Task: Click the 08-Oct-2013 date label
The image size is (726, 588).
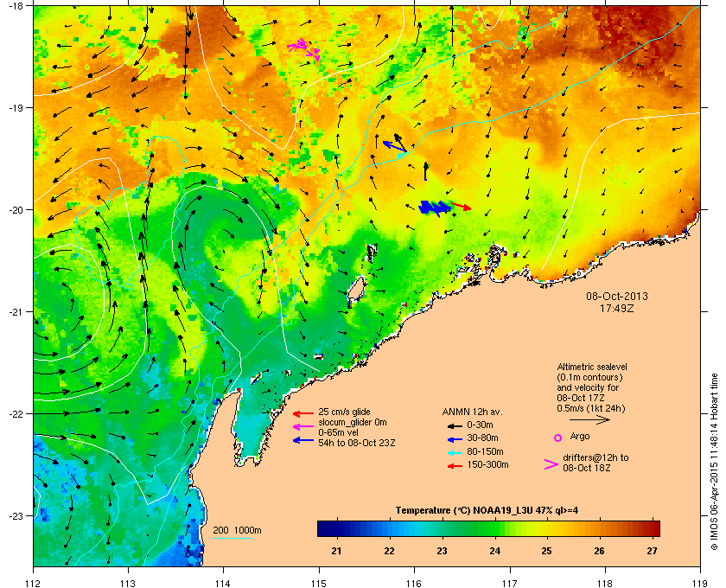Action: pyautogui.click(x=617, y=296)
